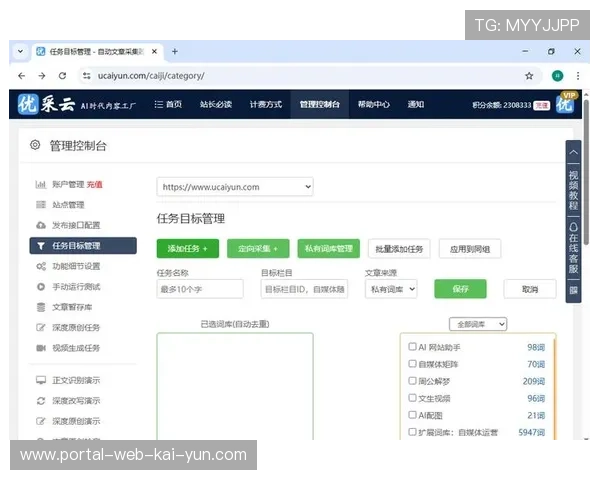
Task: Click the 功能细节设置 gears icon
Action: point(41,266)
